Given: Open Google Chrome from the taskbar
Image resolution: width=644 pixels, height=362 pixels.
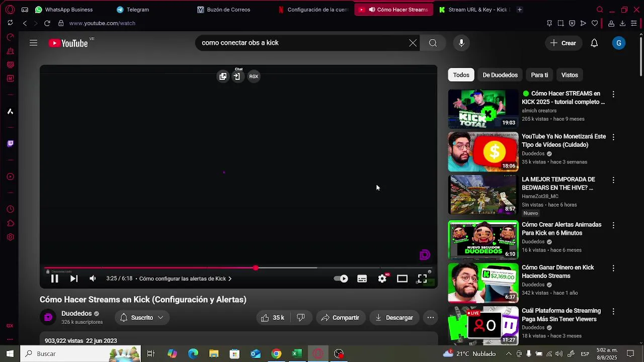Looking at the screenshot, I should [x=276, y=354].
